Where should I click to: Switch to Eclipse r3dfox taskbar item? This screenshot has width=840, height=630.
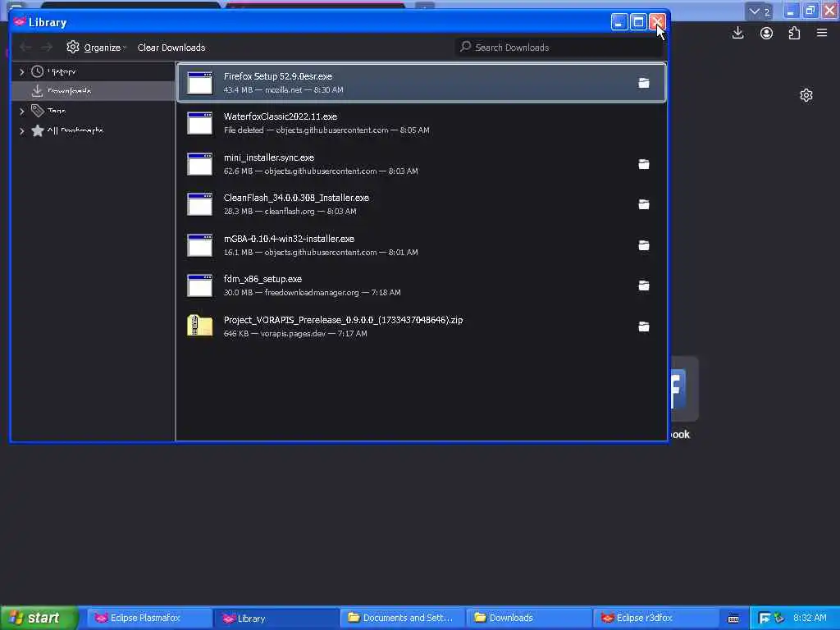pyautogui.click(x=655, y=618)
